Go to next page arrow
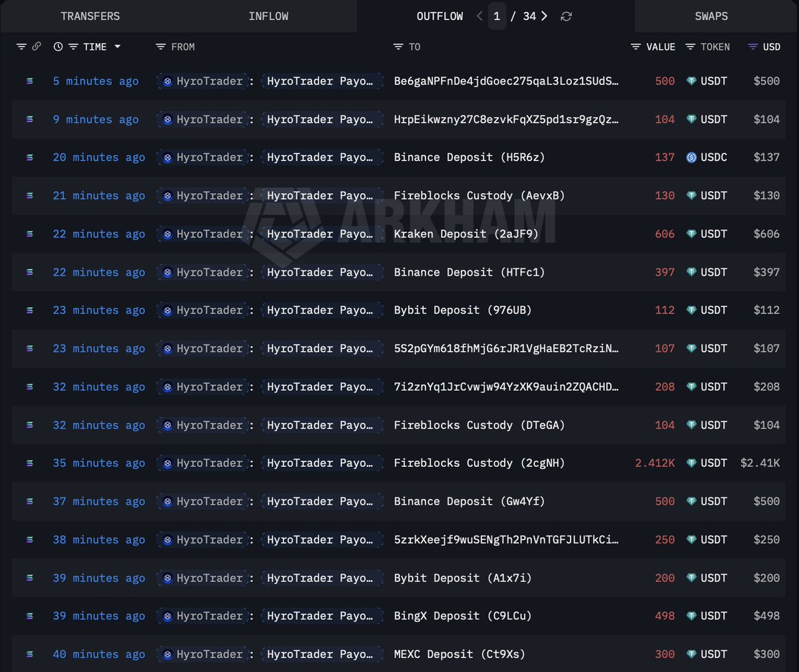This screenshot has width=799, height=672. [544, 16]
